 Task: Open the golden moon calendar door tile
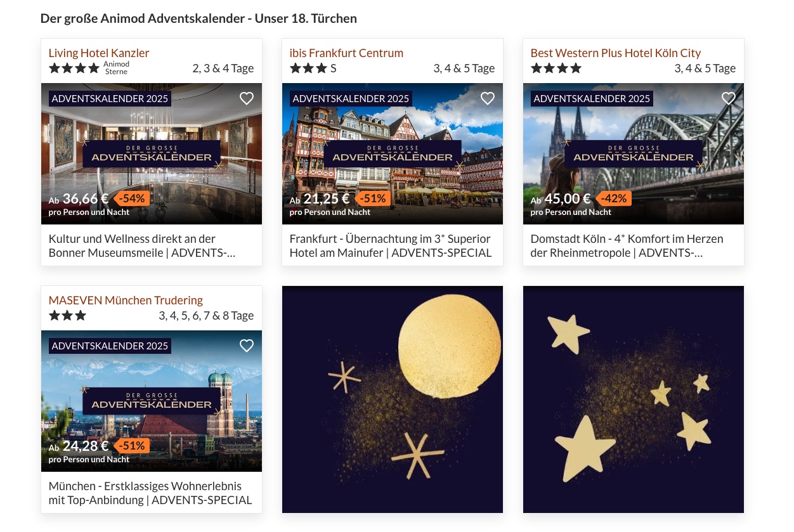(393, 399)
